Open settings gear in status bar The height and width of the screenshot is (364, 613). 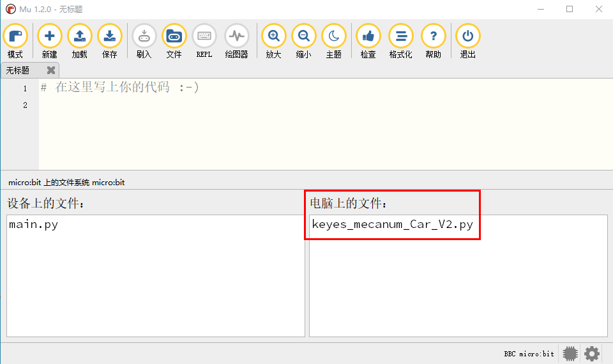[x=591, y=353]
